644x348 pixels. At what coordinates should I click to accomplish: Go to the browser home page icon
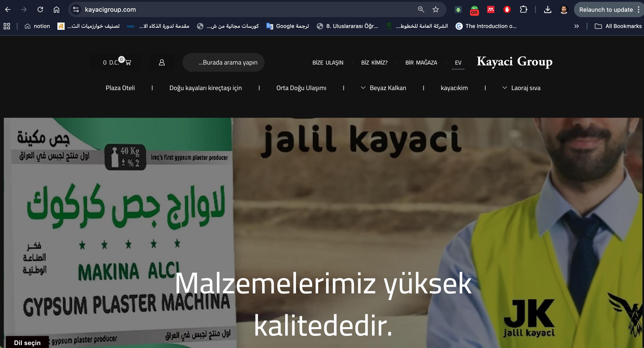(x=56, y=9)
